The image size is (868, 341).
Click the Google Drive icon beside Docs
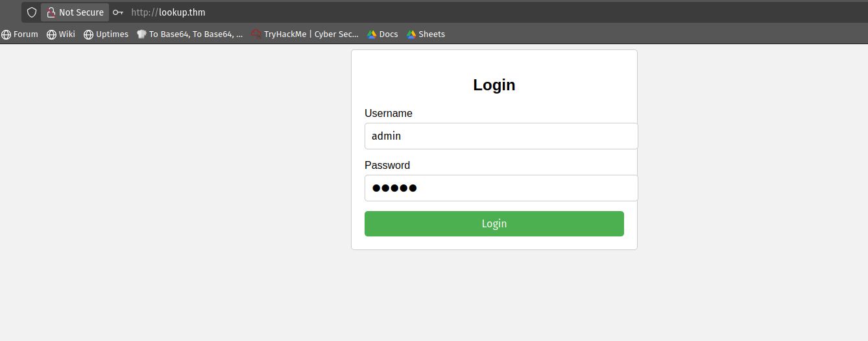pos(372,34)
